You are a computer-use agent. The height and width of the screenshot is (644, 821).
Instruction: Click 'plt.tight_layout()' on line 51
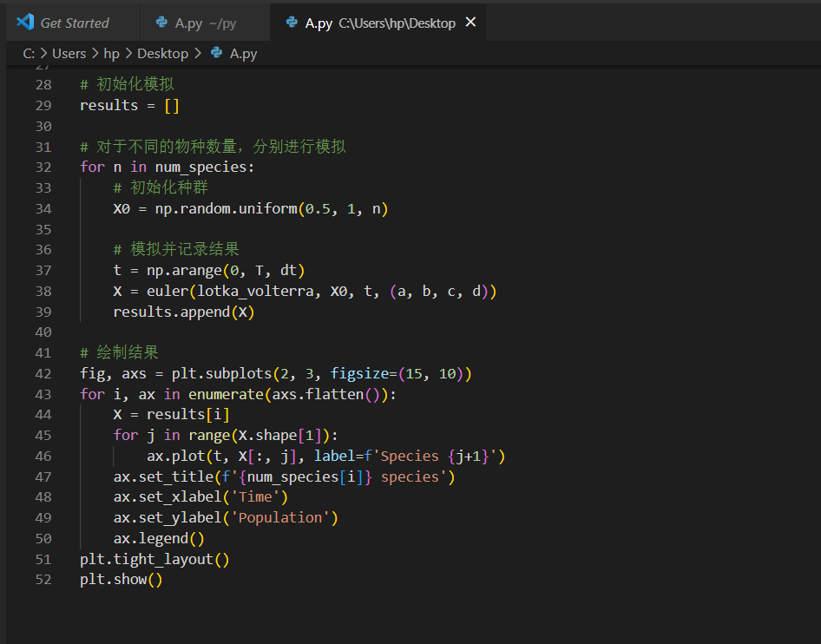pos(154,560)
